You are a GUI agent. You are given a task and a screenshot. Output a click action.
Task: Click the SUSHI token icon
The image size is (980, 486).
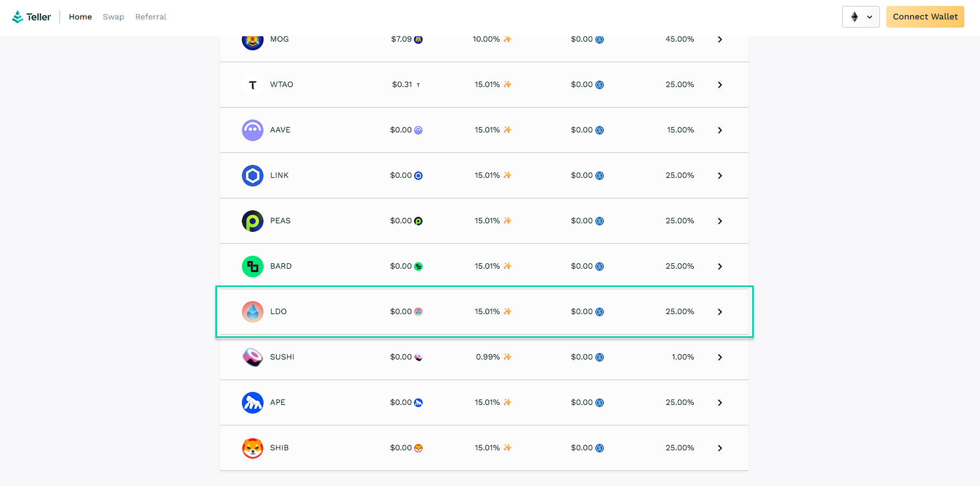click(x=252, y=357)
